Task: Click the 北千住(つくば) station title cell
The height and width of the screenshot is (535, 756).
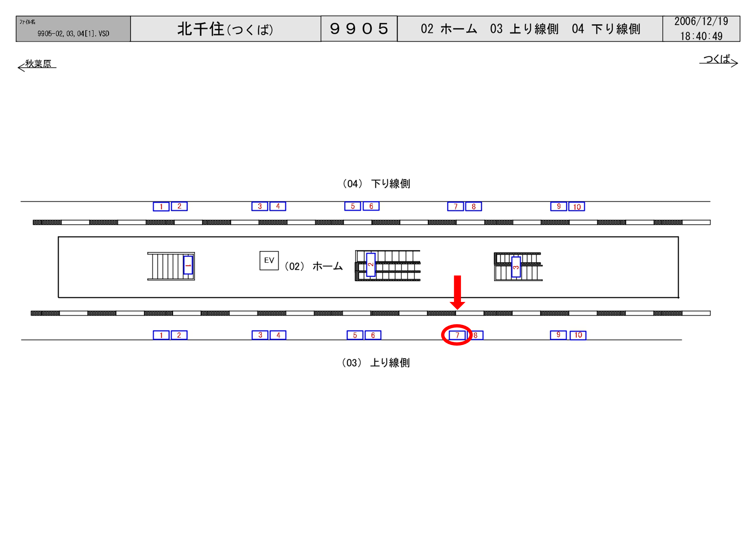Action: point(226,29)
